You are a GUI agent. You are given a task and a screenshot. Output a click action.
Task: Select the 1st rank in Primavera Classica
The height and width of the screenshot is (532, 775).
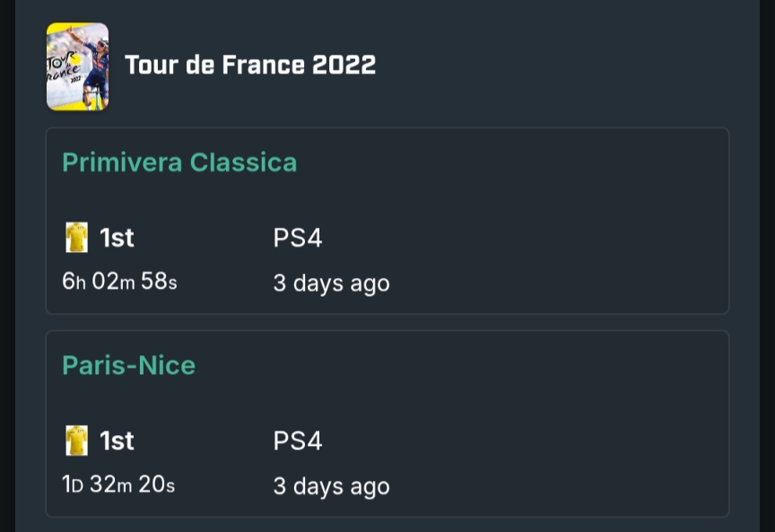[117, 238]
